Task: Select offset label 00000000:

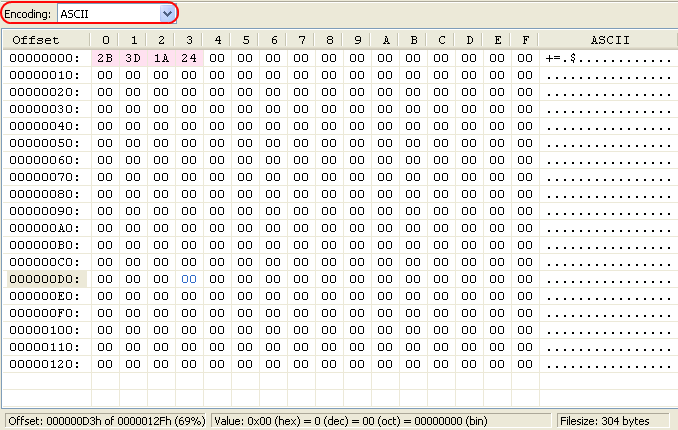Action: coord(45,58)
